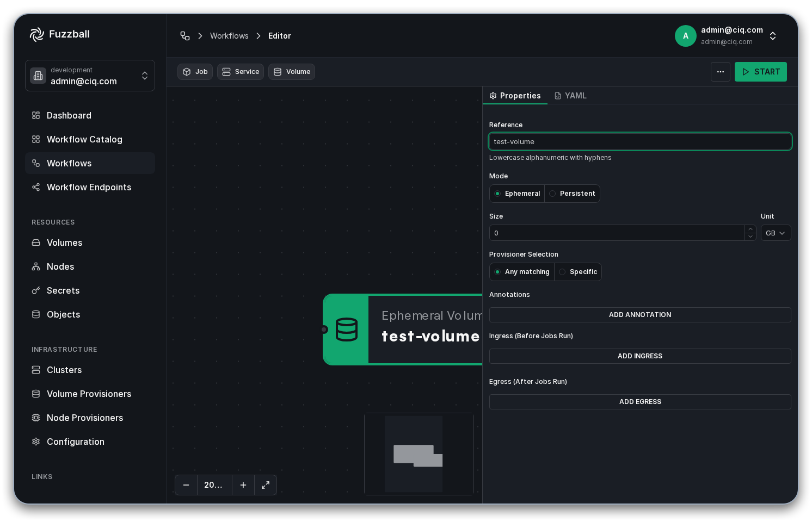Open the Nodes resource page
Image resolution: width=812 pixels, height=522 pixels.
[x=90, y=266]
